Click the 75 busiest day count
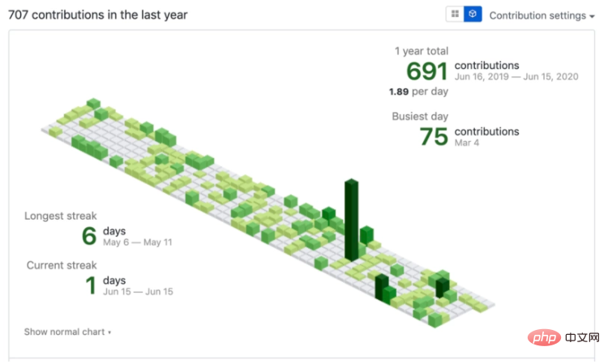The height and width of the screenshot is (364, 608). (x=434, y=136)
